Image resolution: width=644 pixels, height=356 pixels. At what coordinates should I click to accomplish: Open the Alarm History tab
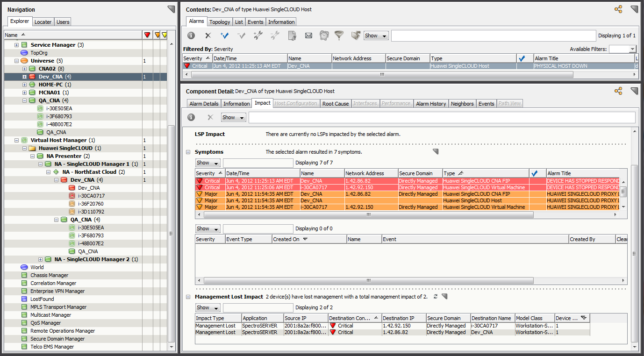click(x=431, y=103)
